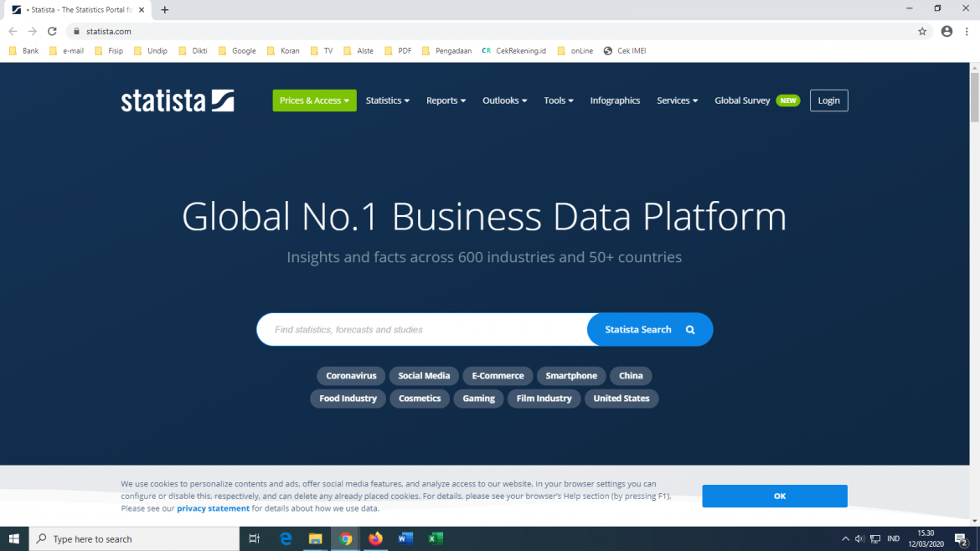
Task: Launch Excel from the taskbar
Action: coord(435,538)
